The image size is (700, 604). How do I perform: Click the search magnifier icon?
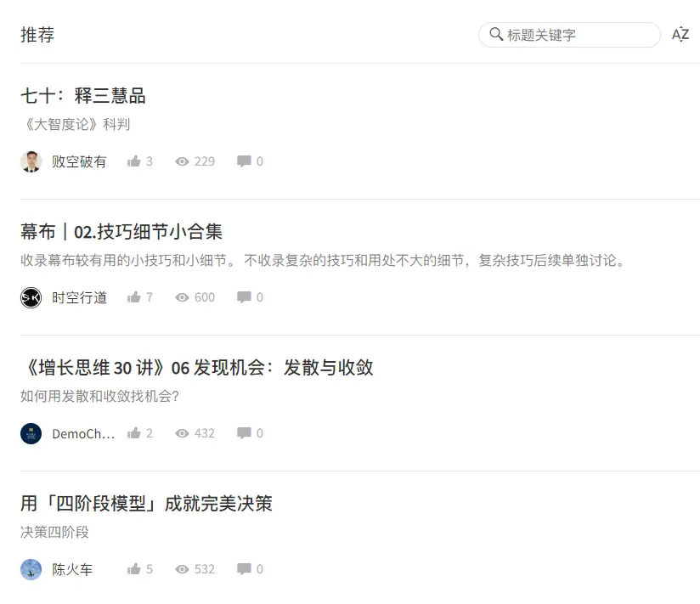(496, 34)
